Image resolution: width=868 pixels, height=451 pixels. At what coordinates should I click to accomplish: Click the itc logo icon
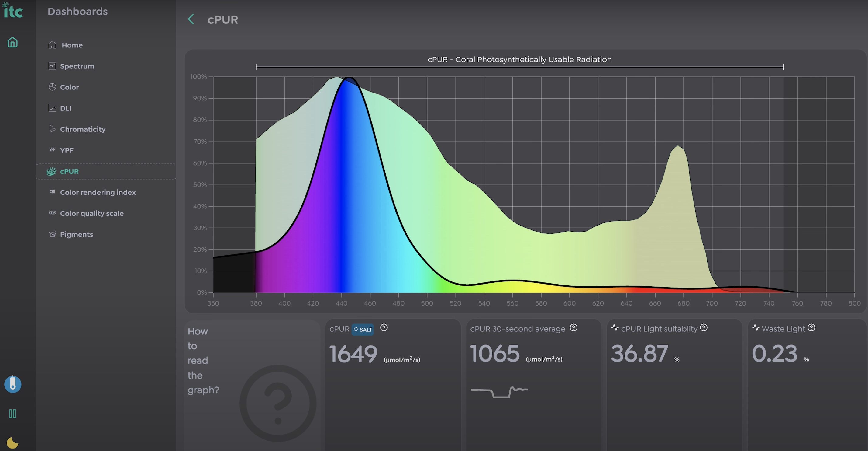(x=12, y=10)
